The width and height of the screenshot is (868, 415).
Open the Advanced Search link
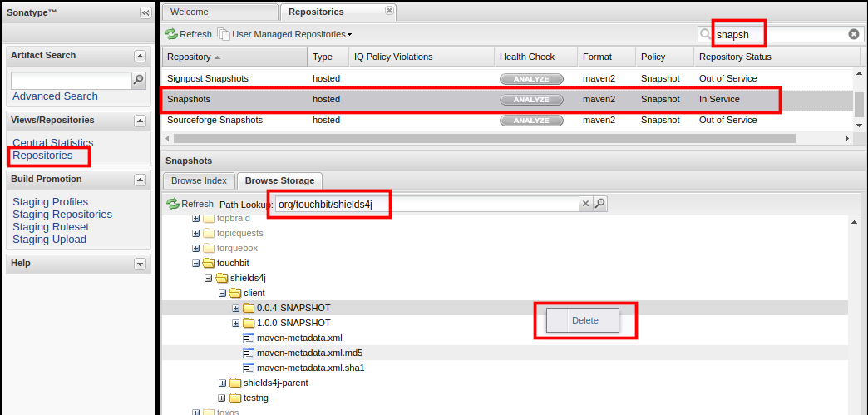[x=56, y=96]
